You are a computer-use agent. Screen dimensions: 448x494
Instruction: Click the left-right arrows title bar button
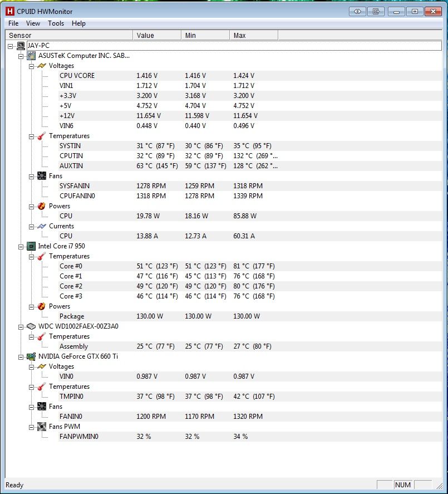[357, 12]
